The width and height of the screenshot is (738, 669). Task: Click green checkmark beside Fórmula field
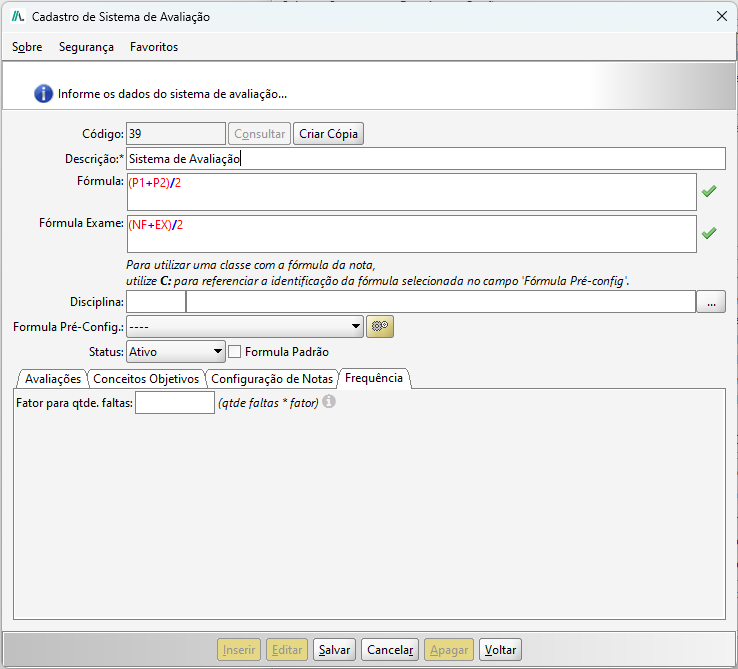709,191
